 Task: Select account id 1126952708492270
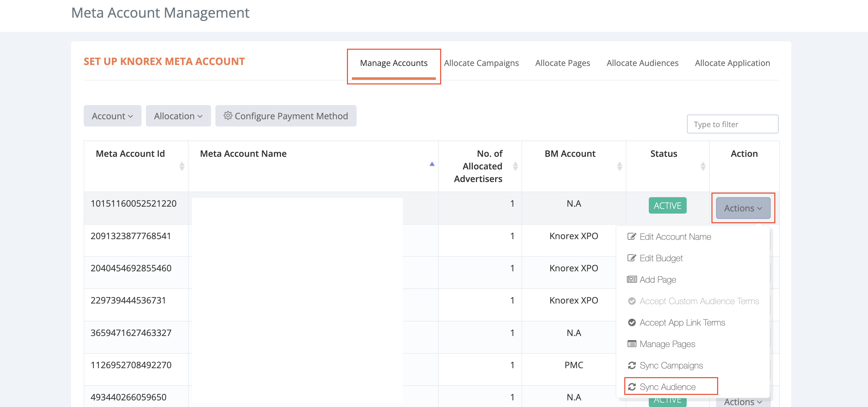[131, 365]
